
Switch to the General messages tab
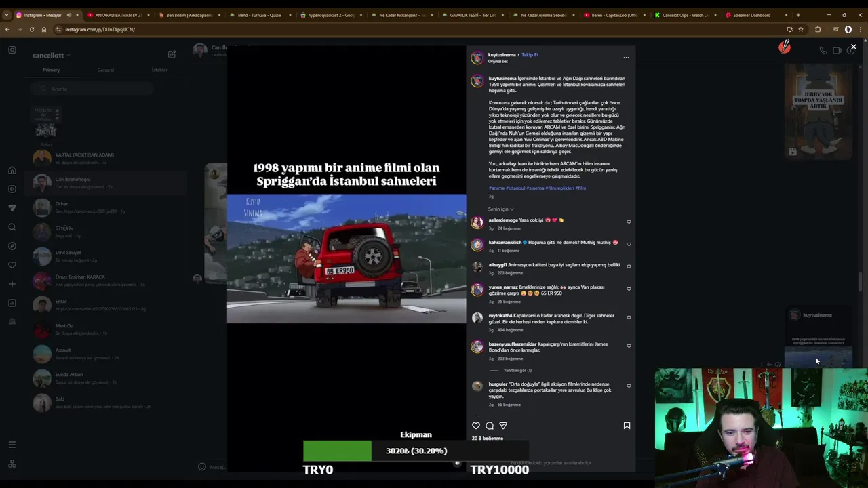tap(106, 70)
